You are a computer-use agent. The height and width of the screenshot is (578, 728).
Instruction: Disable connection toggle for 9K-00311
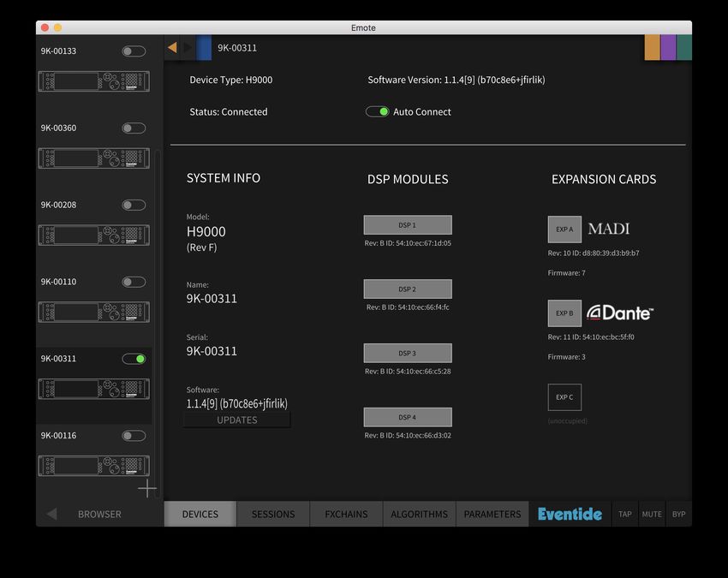click(134, 359)
